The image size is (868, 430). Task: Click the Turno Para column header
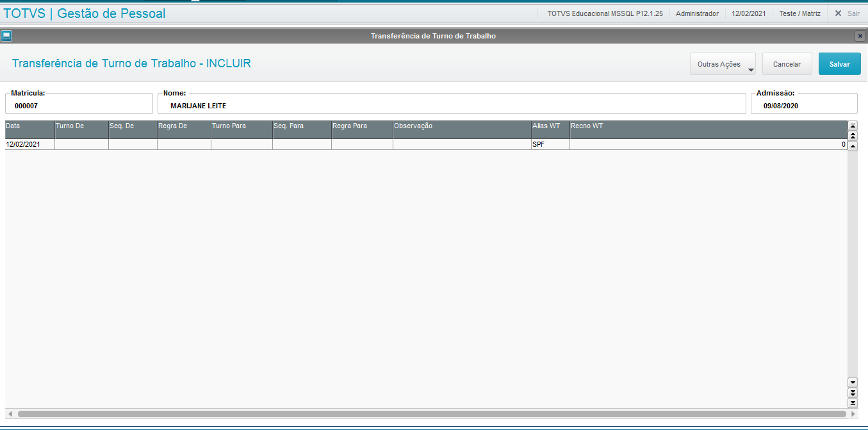[x=242, y=129]
